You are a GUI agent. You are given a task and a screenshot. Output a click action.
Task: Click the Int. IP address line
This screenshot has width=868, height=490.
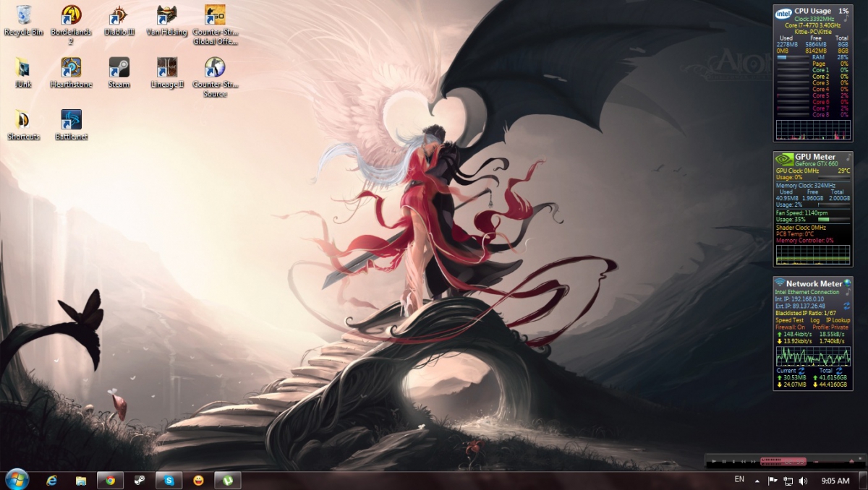(x=799, y=298)
